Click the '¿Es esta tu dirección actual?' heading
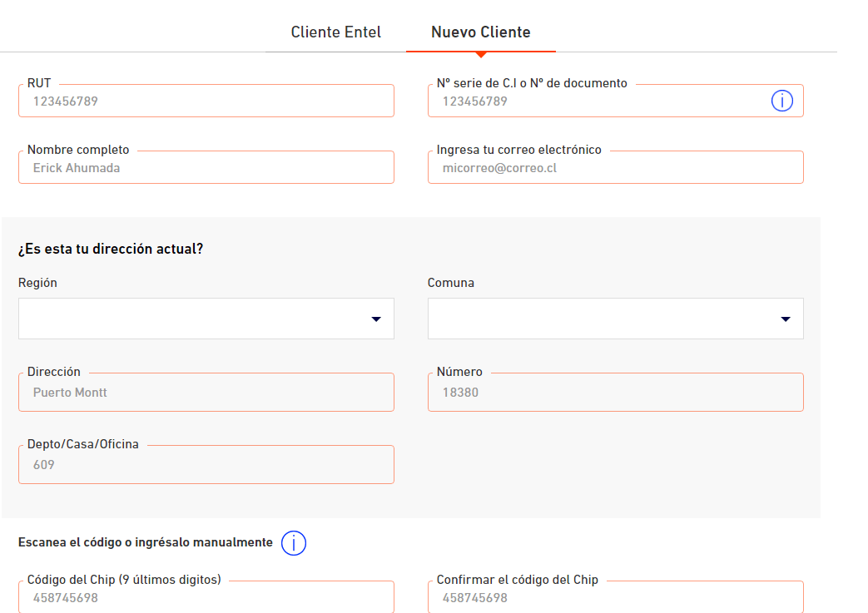This screenshot has width=868, height=613. click(x=111, y=250)
